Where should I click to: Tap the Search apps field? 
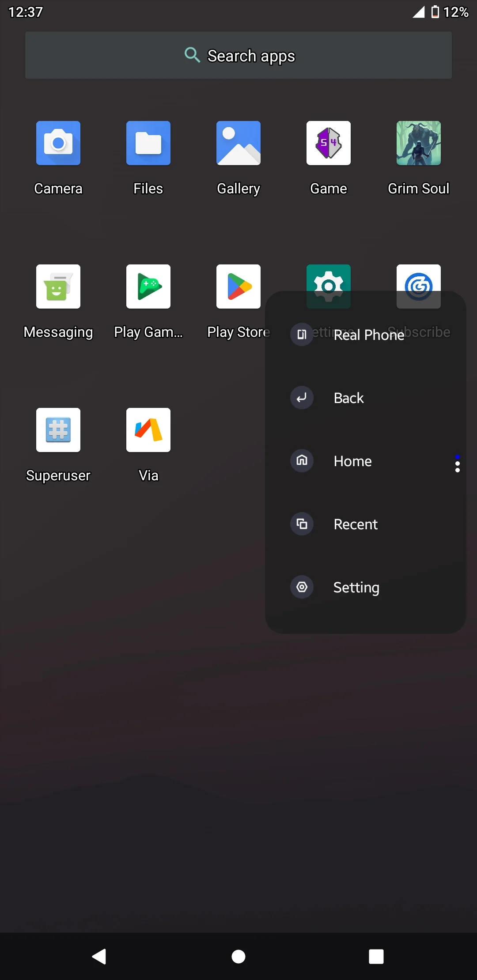pyautogui.click(x=238, y=56)
